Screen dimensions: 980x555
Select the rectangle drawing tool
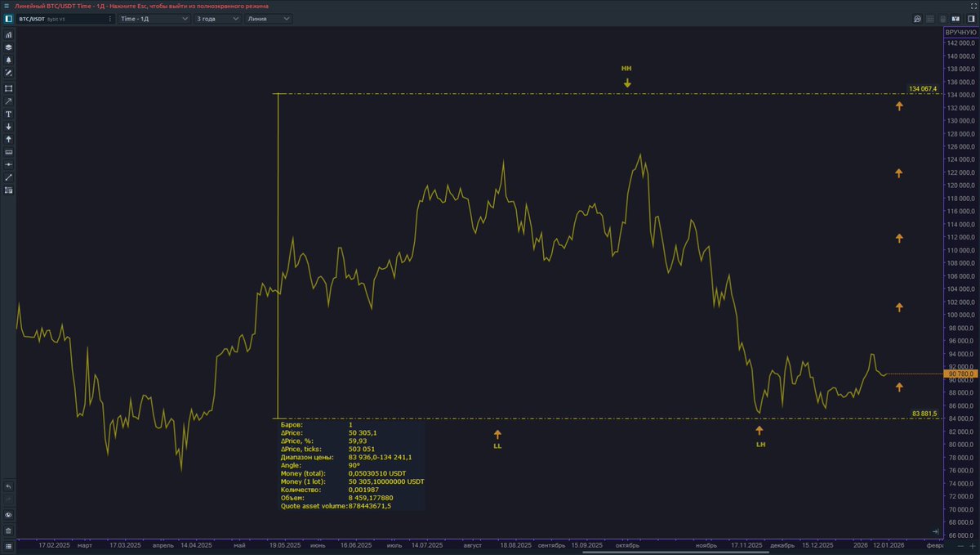[8, 88]
